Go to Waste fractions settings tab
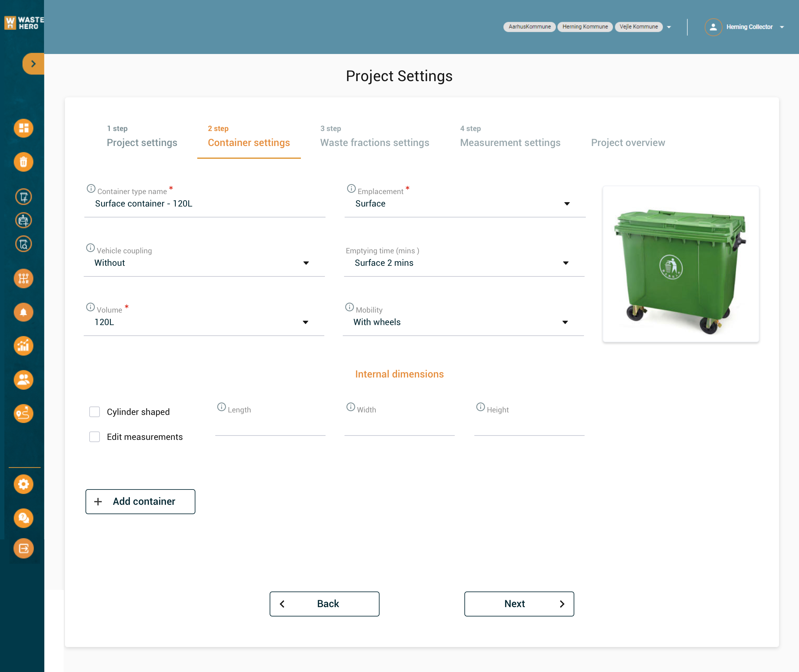This screenshot has width=799, height=672. pyautogui.click(x=375, y=136)
